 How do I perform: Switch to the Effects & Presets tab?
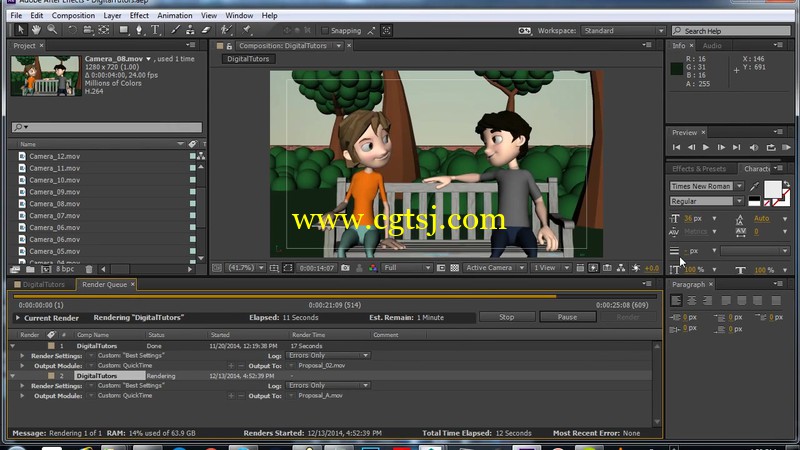pos(698,168)
